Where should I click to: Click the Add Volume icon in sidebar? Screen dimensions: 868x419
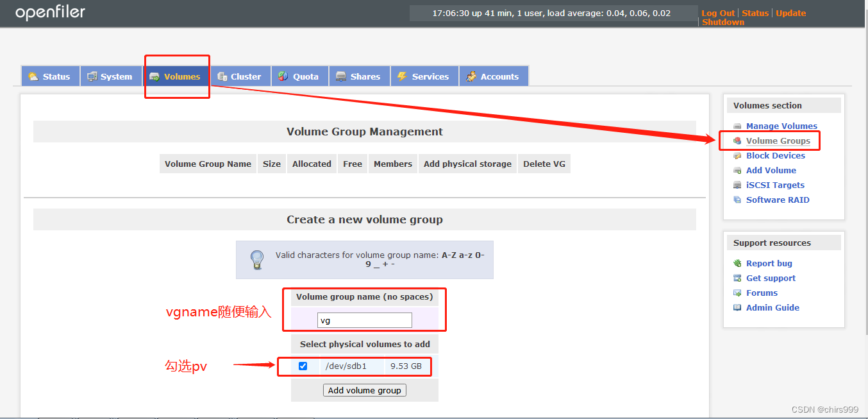click(x=737, y=170)
